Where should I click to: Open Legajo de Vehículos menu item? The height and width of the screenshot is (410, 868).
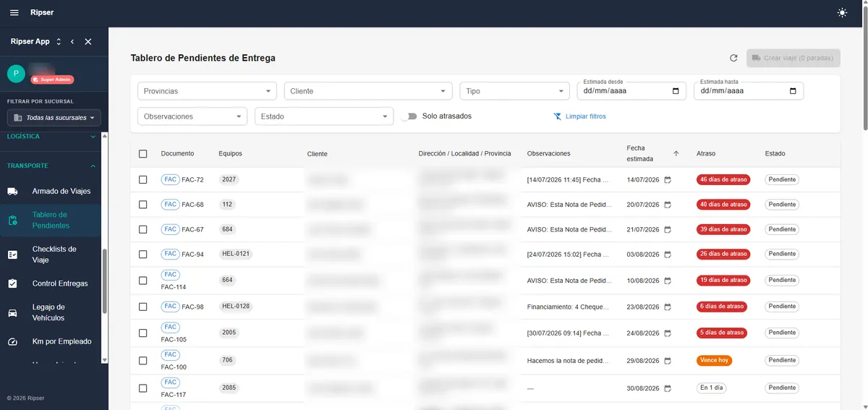51,312
